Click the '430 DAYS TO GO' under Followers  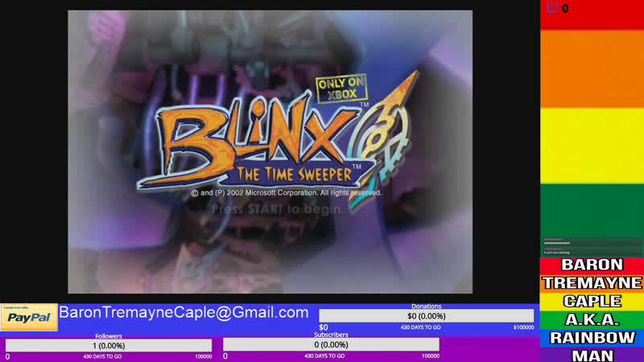click(102, 356)
